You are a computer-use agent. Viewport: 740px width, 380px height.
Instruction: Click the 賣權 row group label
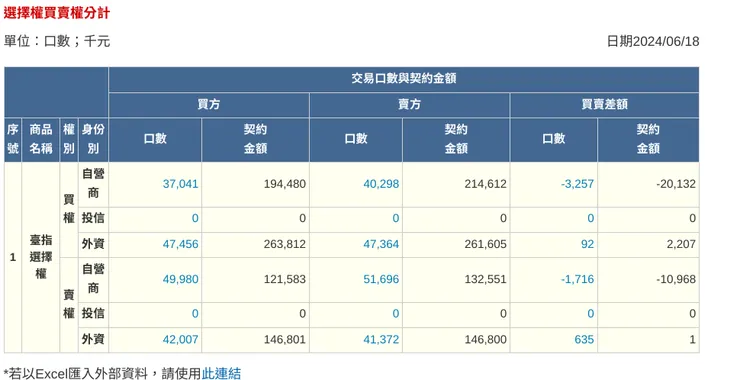click(x=69, y=304)
